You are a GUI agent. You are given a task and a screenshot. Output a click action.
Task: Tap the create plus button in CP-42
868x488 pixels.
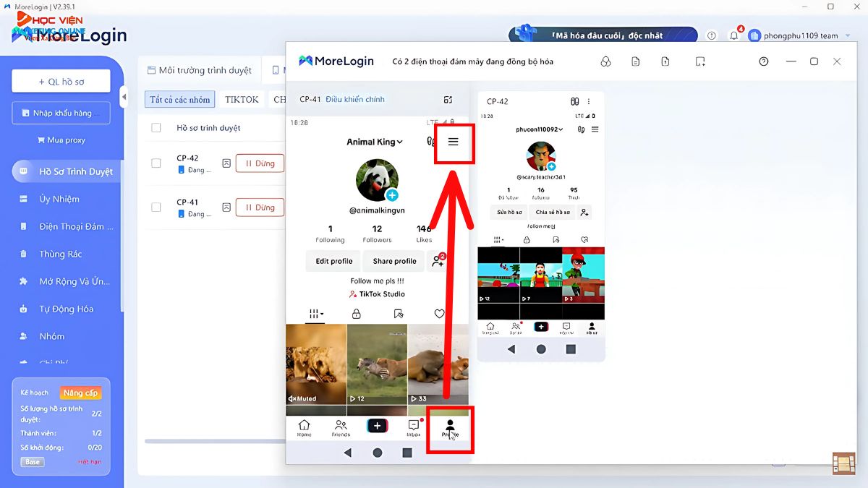[541, 327]
